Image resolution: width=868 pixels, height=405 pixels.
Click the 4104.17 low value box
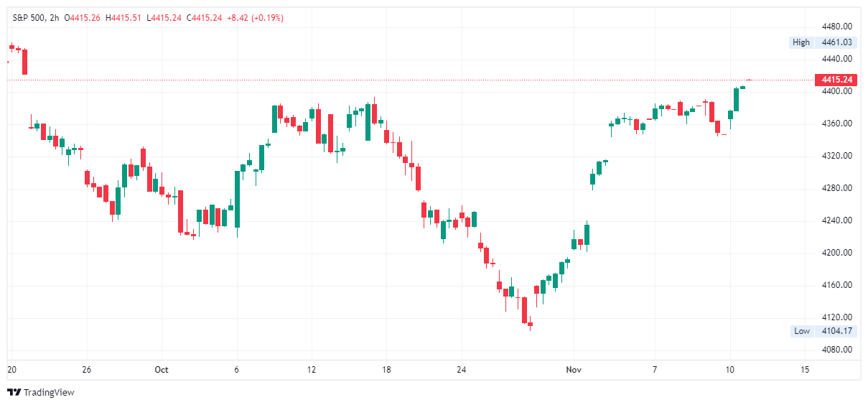(836, 331)
